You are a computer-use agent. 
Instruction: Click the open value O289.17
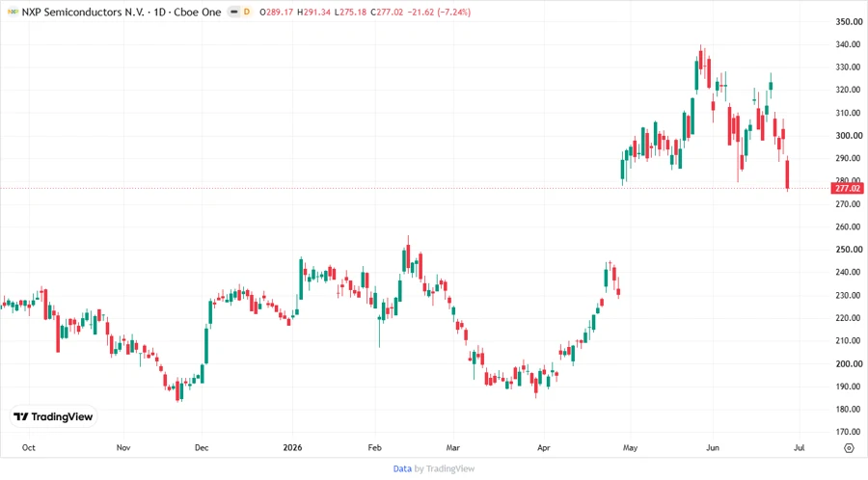click(x=276, y=12)
